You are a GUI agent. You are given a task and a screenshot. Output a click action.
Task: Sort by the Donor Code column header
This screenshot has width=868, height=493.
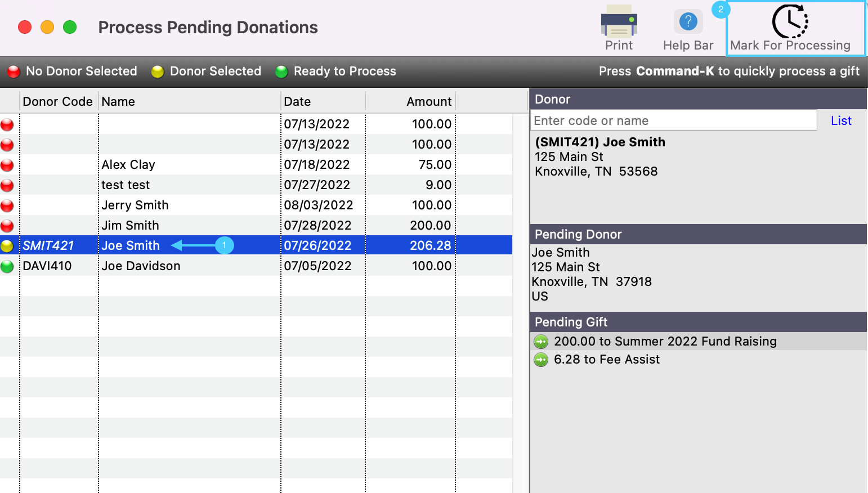pyautogui.click(x=58, y=101)
